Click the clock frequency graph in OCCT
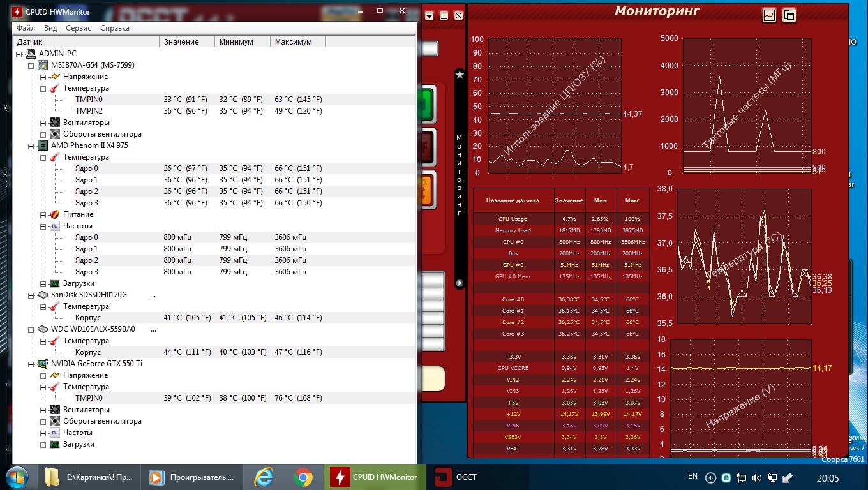The image size is (868, 490). point(747,106)
